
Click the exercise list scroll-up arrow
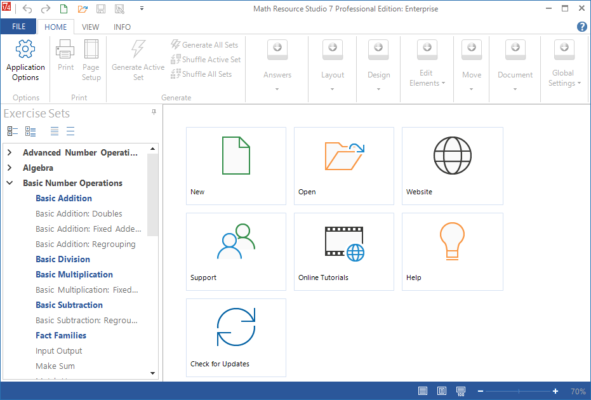click(153, 149)
